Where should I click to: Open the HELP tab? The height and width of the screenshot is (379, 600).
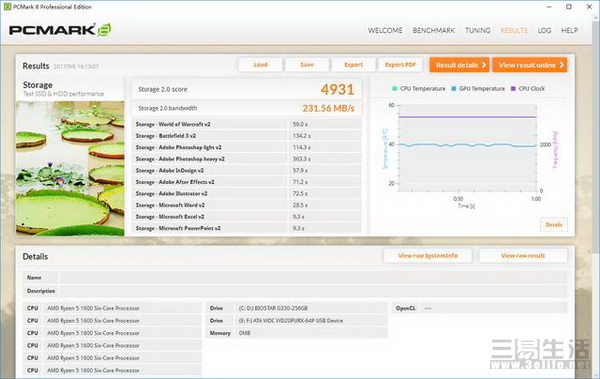click(x=569, y=30)
